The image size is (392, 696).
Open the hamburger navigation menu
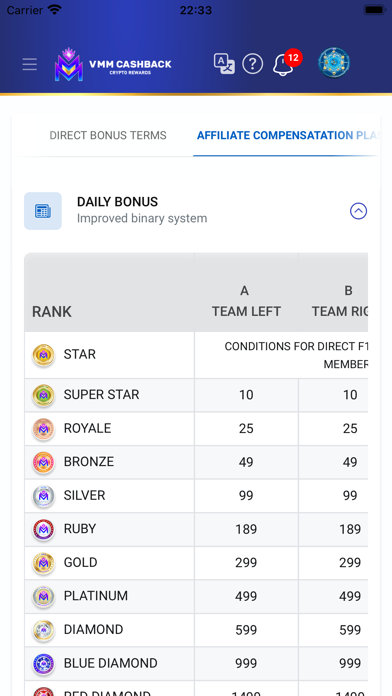(x=30, y=64)
